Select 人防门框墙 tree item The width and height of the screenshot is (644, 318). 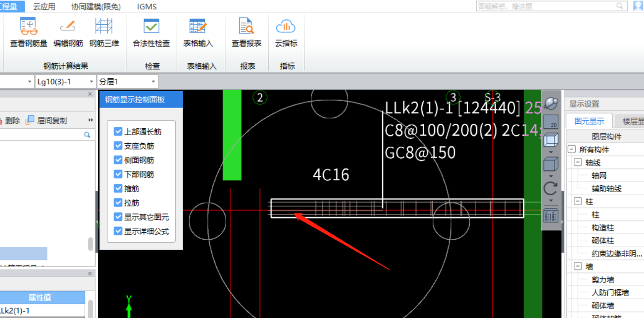pos(610,293)
